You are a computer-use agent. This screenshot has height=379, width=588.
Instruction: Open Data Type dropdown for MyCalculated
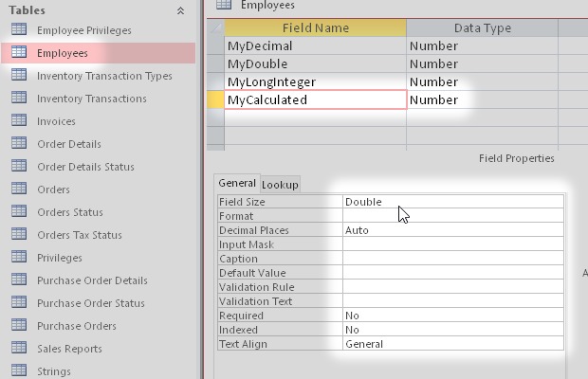point(481,99)
